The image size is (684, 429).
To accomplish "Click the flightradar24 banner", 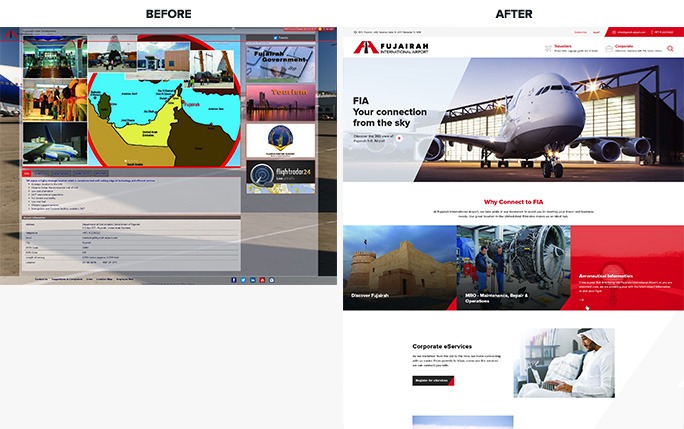I will (x=280, y=176).
